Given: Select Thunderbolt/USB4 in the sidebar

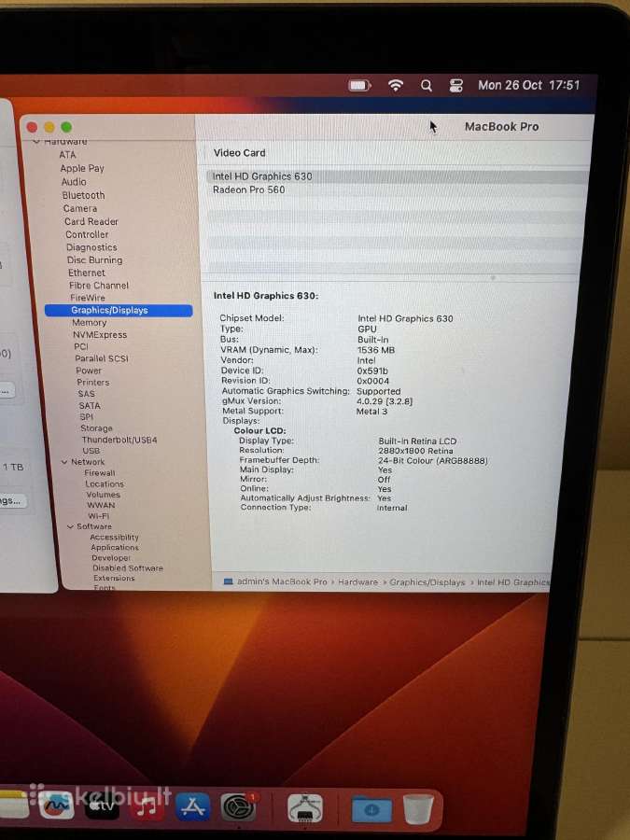Looking at the screenshot, I should coord(119,440).
